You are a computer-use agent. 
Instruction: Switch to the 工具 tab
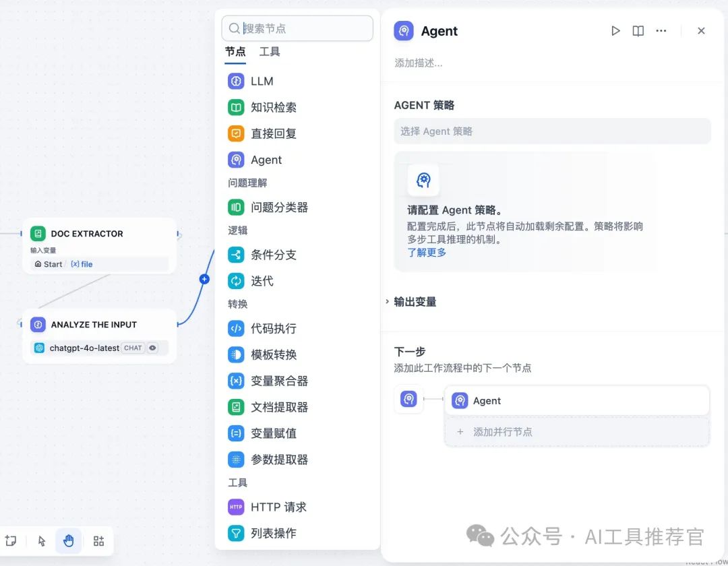[269, 51]
